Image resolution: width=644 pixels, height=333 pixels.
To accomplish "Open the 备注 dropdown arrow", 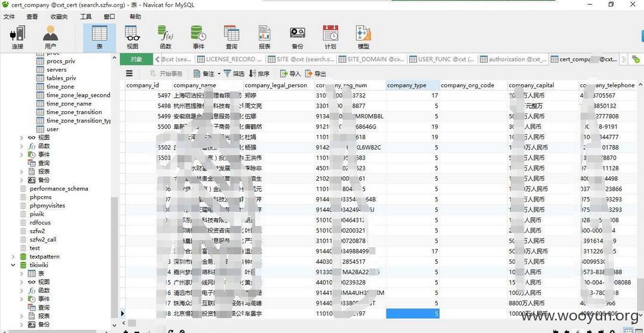I will coord(219,74).
